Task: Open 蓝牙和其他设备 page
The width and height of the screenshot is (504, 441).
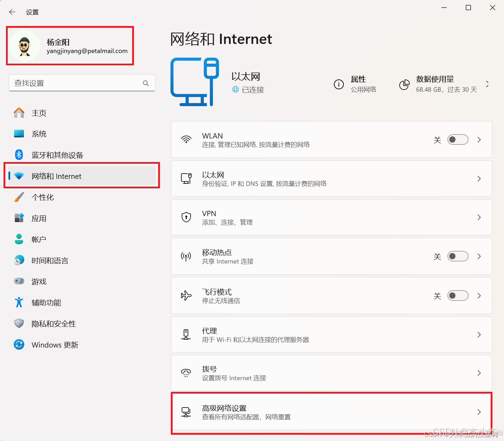Action: pyautogui.click(x=82, y=155)
